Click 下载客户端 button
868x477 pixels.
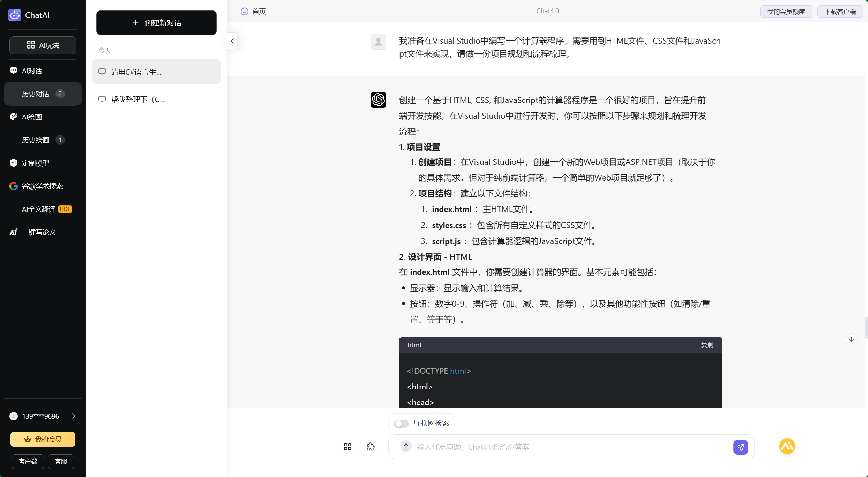[840, 12]
